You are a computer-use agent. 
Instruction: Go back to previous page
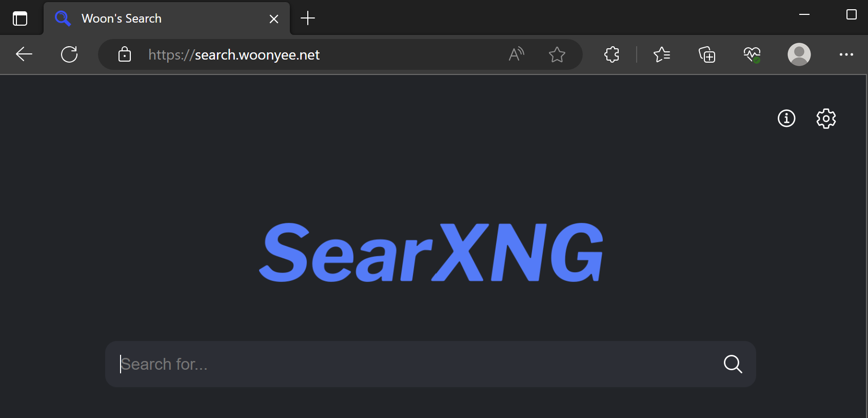click(x=24, y=54)
